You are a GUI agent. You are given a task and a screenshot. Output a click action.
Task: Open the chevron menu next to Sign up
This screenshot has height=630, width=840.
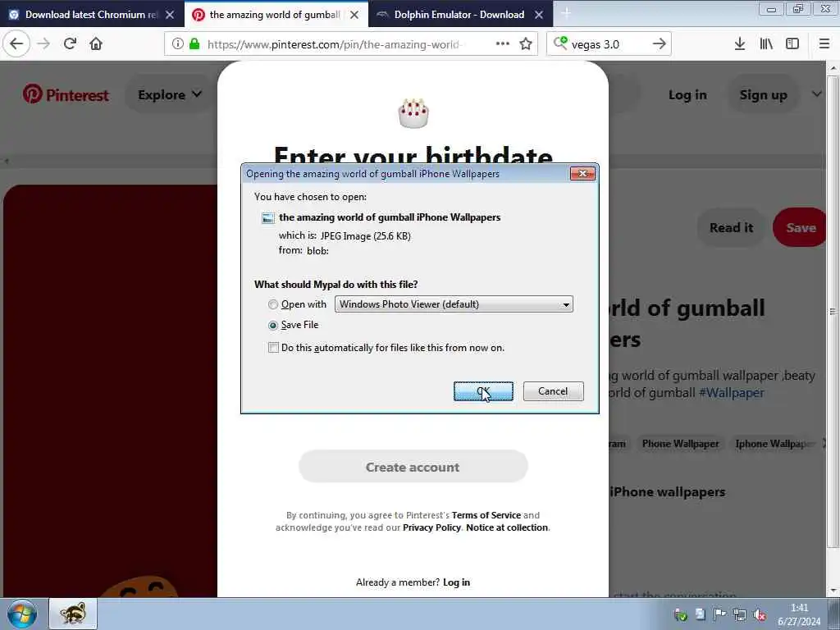click(816, 94)
